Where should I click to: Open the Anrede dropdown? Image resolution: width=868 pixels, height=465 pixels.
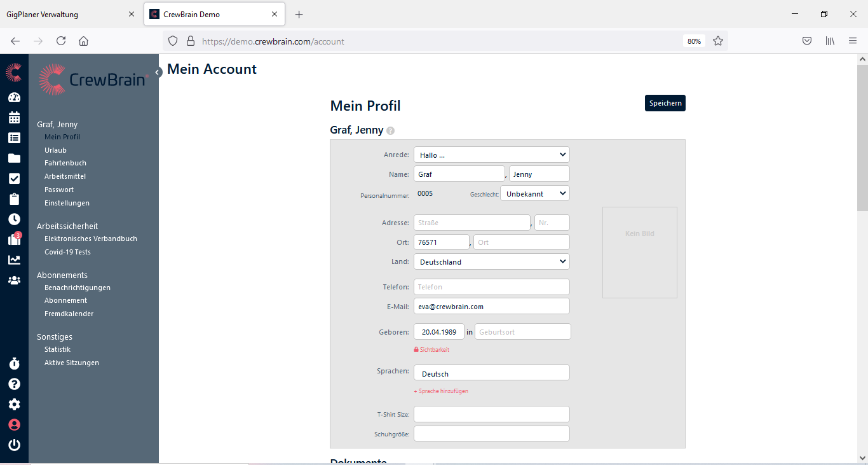click(491, 155)
